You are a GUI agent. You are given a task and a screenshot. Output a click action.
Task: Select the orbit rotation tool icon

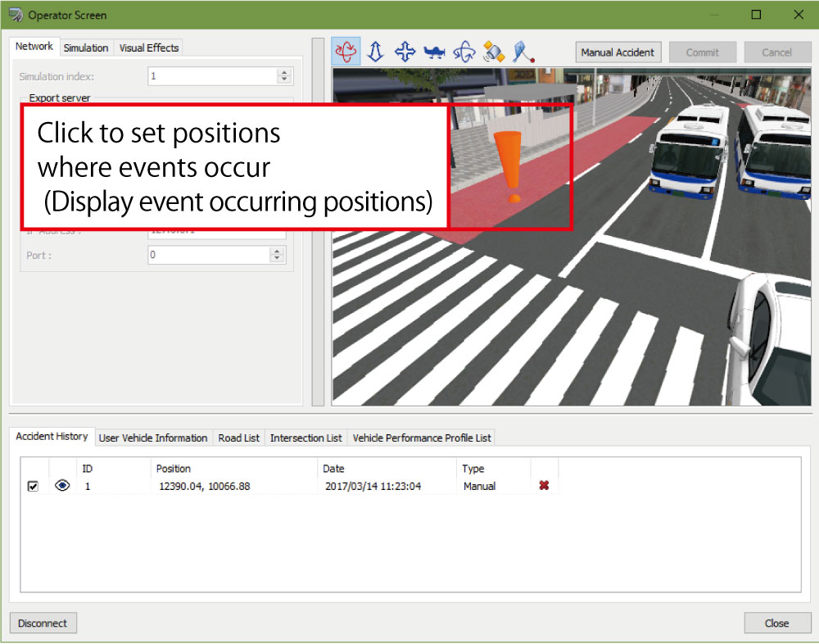pos(464,52)
